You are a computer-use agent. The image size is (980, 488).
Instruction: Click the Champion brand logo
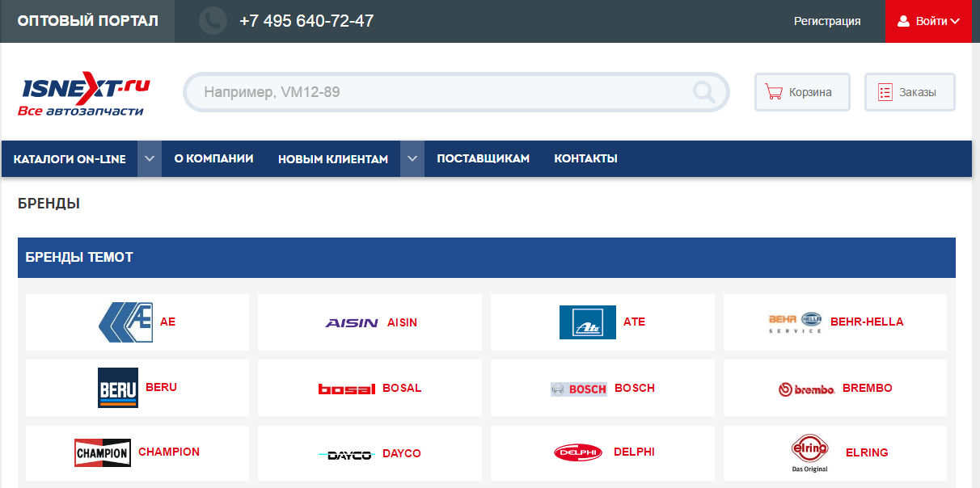(x=103, y=453)
